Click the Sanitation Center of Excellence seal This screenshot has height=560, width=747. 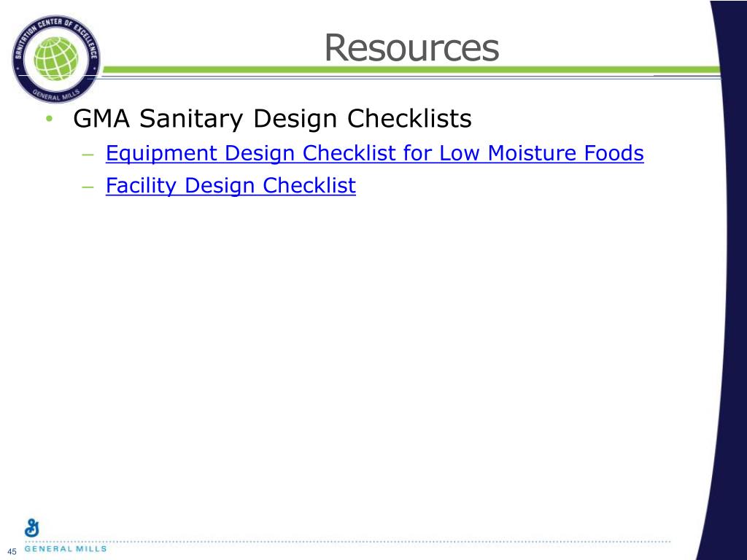click(x=56, y=58)
